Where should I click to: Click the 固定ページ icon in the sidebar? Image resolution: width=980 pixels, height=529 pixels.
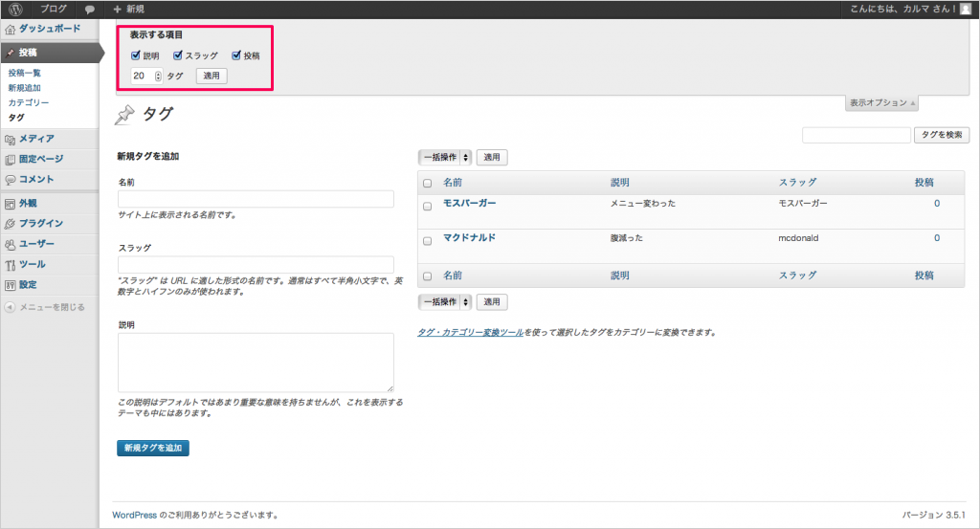pos(10,160)
